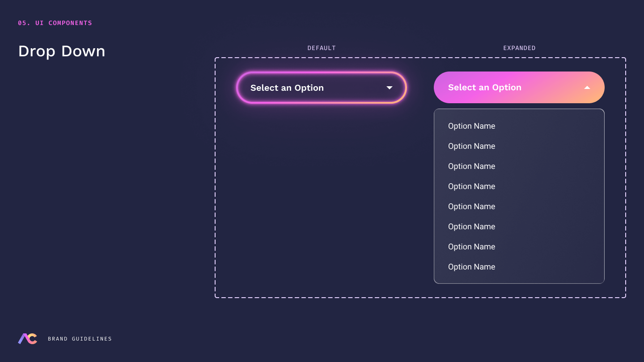Open the outlined default Select an Option dropdown
Image resolution: width=644 pixels, height=362 pixels.
(x=322, y=88)
